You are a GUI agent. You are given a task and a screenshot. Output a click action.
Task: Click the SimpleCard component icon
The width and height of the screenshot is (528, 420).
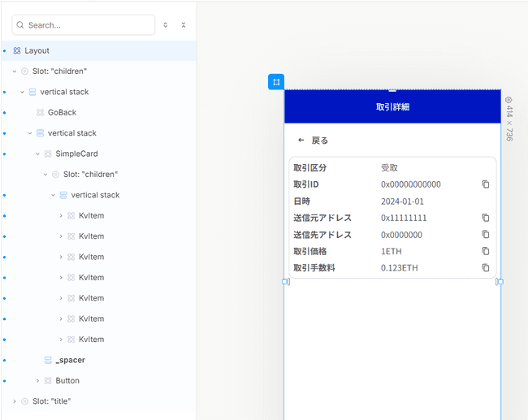click(x=48, y=154)
